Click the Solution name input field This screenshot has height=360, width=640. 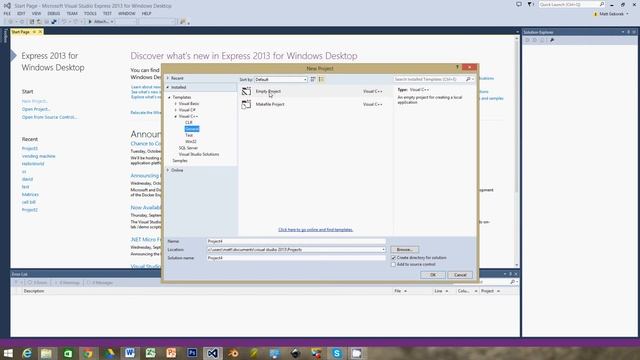[x=296, y=258]
